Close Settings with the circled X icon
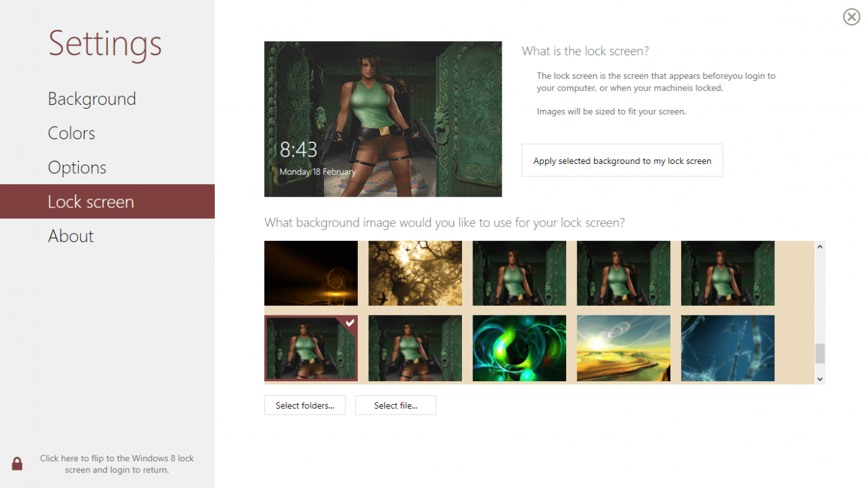 coord(851,17)
